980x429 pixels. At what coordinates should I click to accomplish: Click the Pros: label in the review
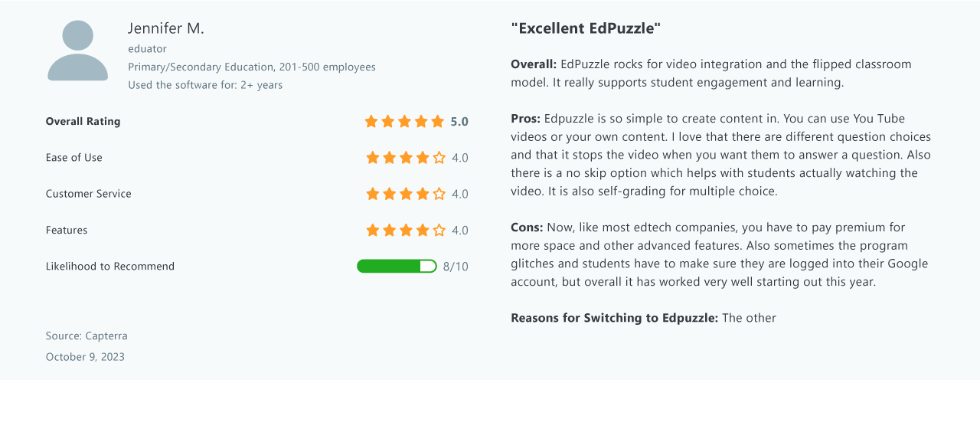click(526, 119)
